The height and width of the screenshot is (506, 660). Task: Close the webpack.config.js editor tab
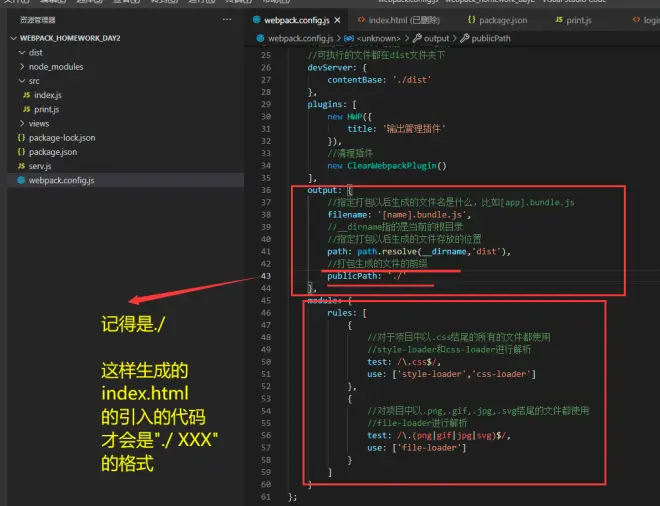[337, 20]
